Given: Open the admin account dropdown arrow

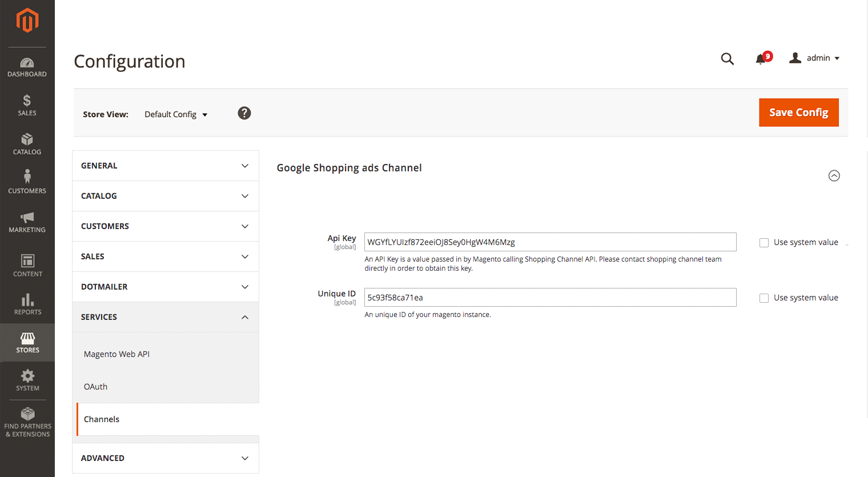Looking at the screenshot, I should pyautogui.click(x=837, y=58).
